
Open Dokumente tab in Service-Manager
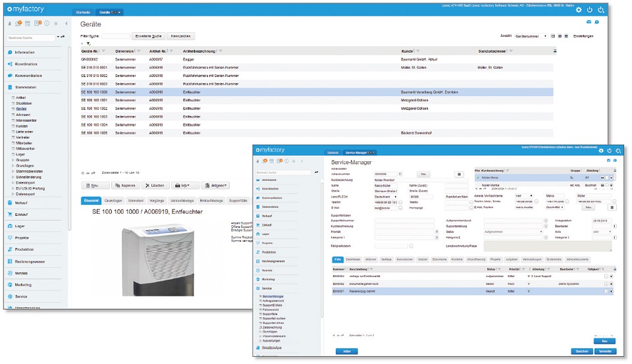[x=439, y=259]
